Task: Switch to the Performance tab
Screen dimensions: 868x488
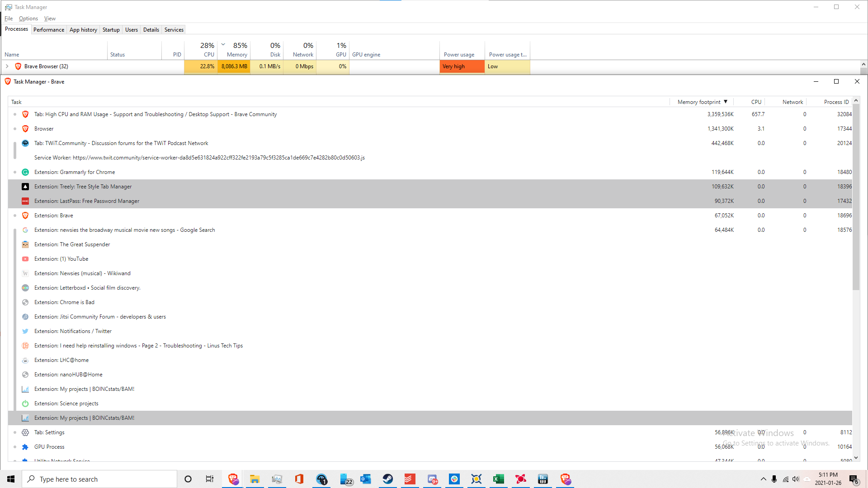Action: pyautogui.click(x=49, y=30)
